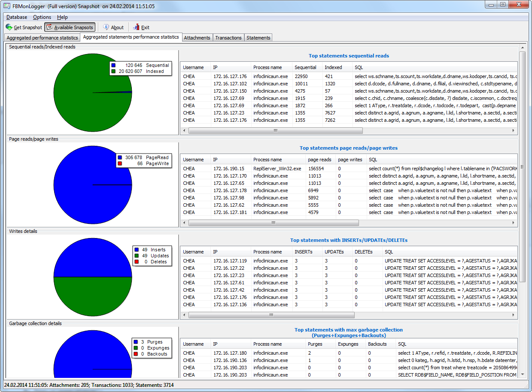Click the green Expunges legend swatch
Image resolution: width=532 pixels, height=392 pixels.
(x=136, y=348)
